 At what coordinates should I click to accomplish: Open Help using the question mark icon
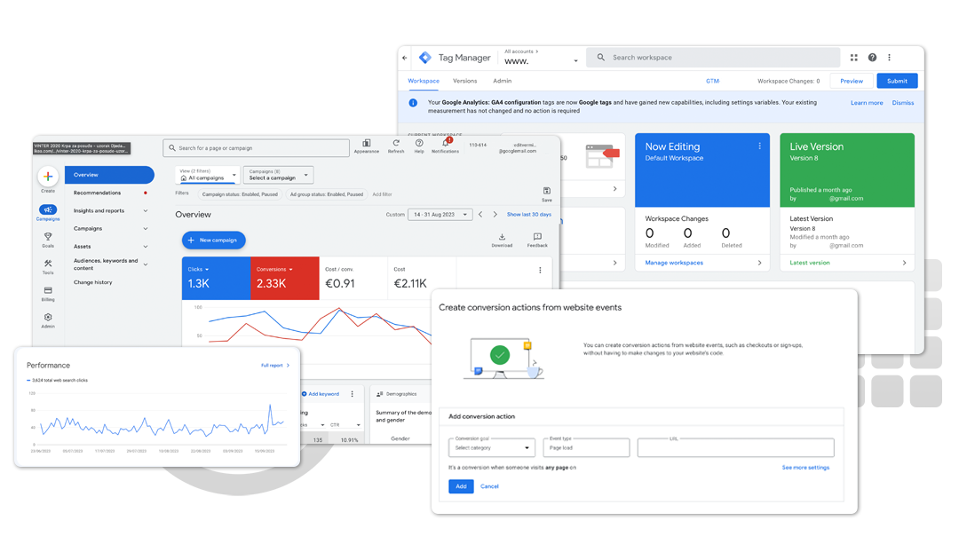pyautogui.click(x=419, y=142)
